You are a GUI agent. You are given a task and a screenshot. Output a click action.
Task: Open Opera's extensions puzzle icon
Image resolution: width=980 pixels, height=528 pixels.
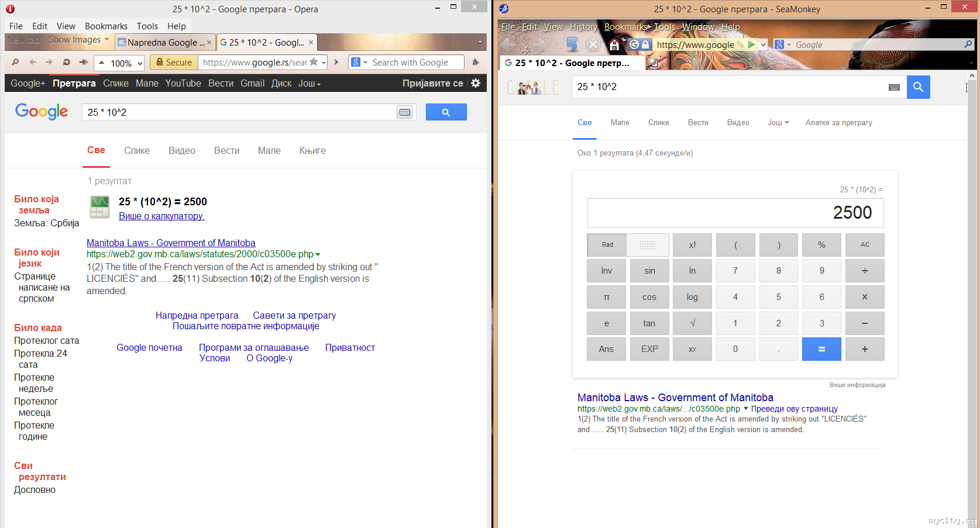pos(475,63)
